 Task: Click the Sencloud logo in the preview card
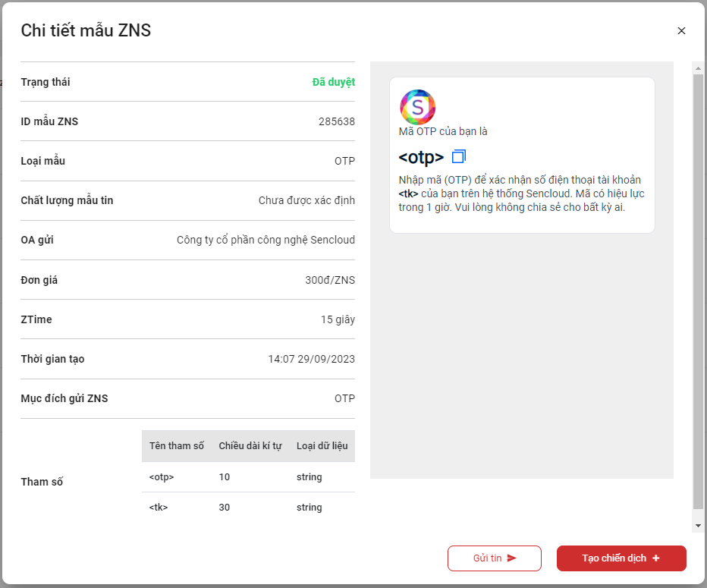(417, 107)
